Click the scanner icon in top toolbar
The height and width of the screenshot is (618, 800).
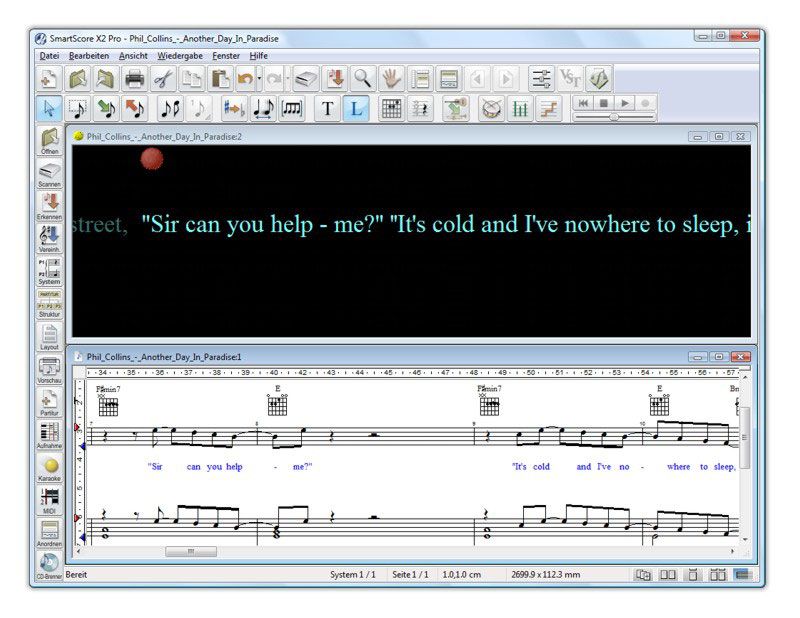click(x=306, y=79)
